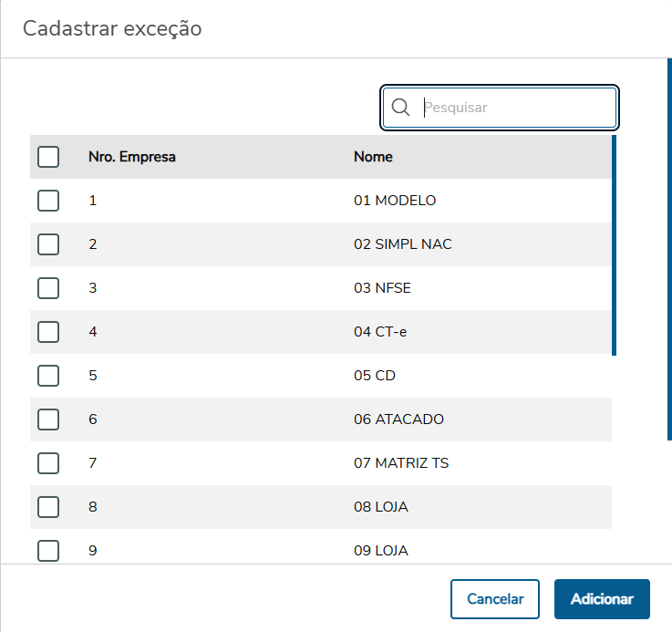Select checkbox for 02 SIMPL NAC
Viewport: 672px width, 632px height.
coord(48,244)
